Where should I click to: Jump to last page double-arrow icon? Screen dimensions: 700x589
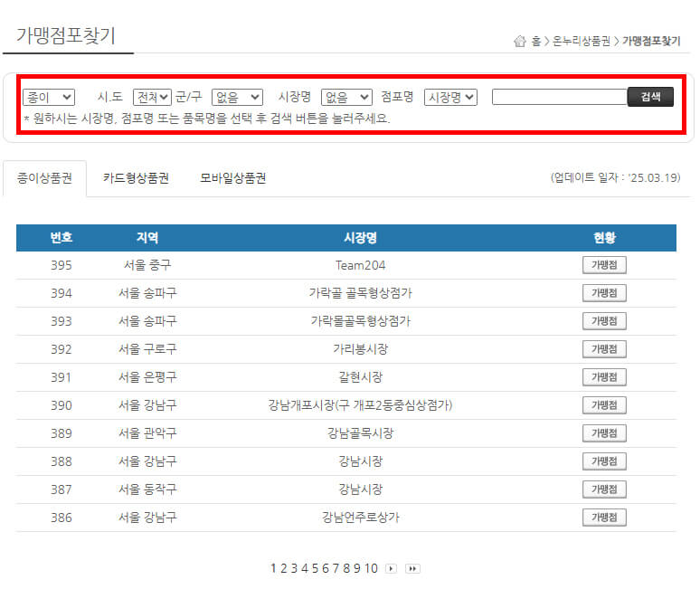412,568
